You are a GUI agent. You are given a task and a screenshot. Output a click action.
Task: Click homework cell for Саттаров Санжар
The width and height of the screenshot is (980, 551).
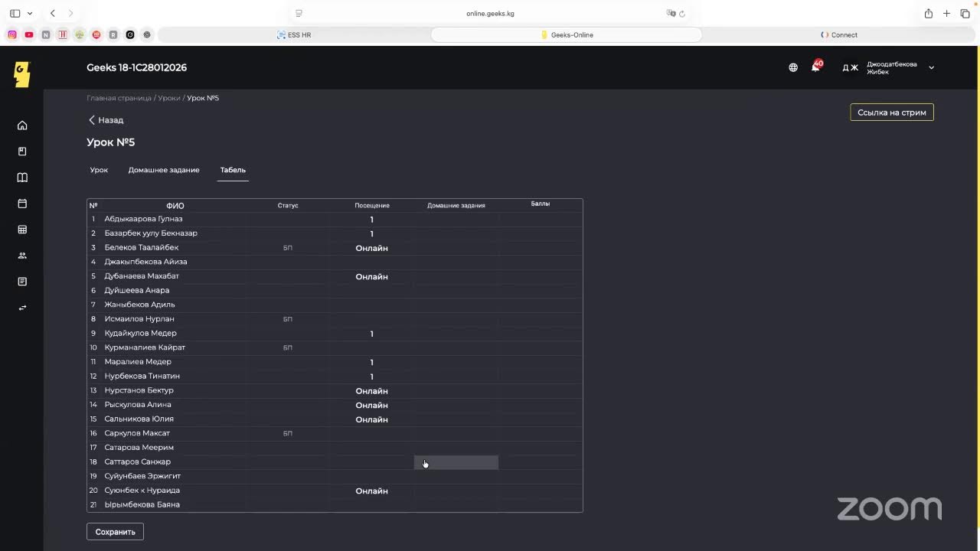456,462
